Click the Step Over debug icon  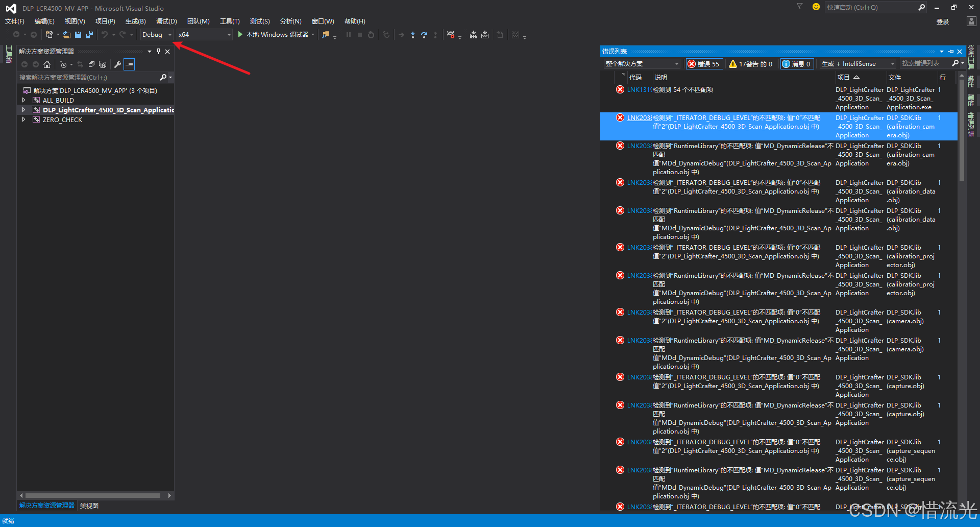tap(424, 35)
